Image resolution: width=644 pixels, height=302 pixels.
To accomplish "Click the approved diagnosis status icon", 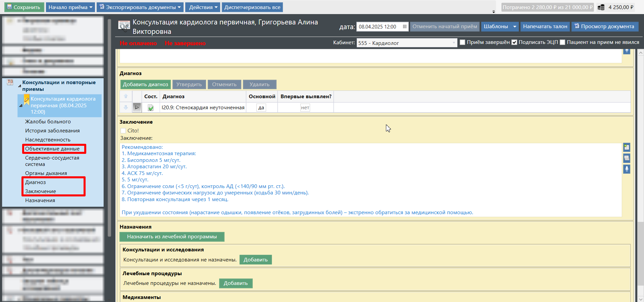I will click(151, 108).
